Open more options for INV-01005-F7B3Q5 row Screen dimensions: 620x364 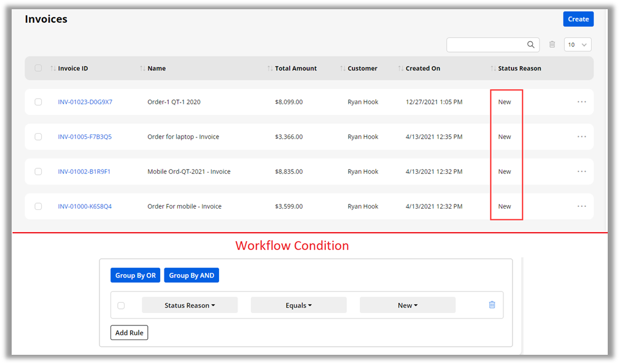[581, 137]
